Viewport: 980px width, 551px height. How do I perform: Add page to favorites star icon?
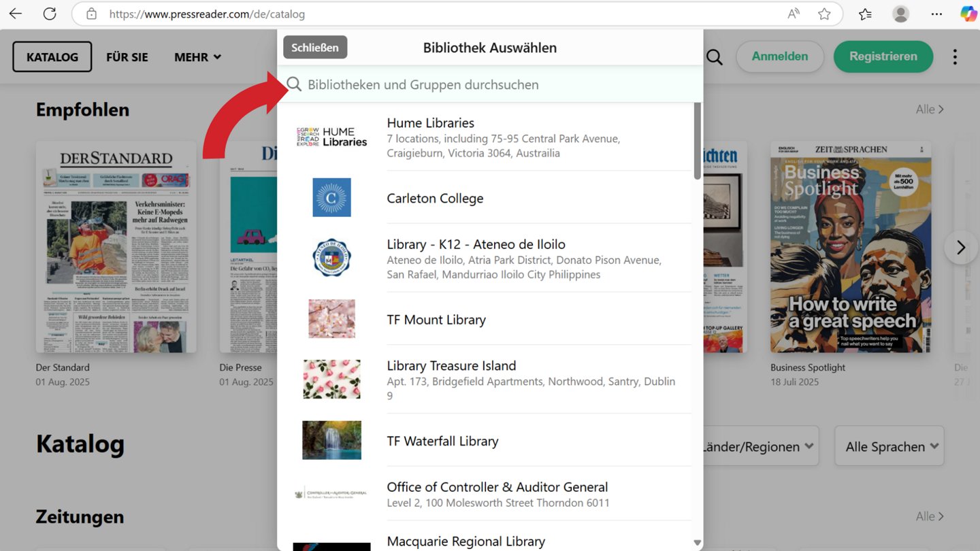(x=824, y=14)
